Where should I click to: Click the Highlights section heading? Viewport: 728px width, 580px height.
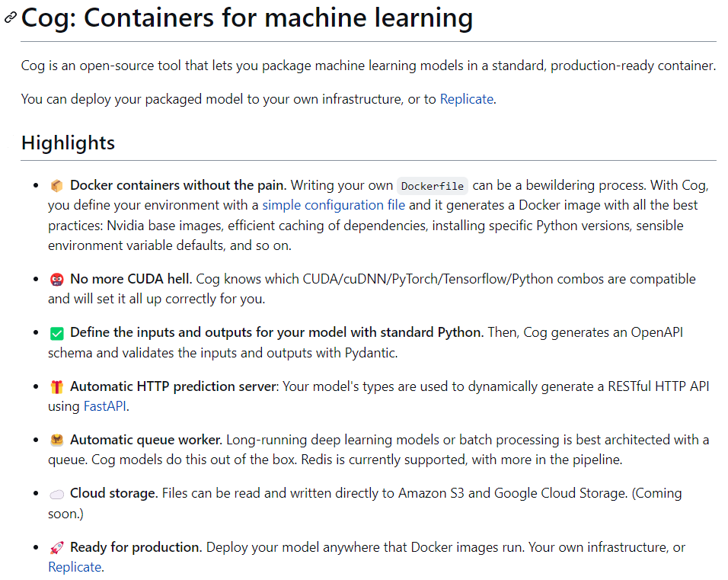tap(68, 143)
